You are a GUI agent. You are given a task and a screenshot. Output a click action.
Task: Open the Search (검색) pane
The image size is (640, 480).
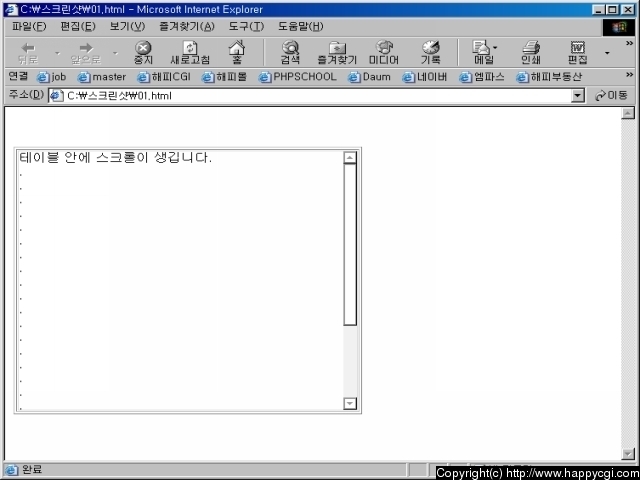click(x=290, y=53)
